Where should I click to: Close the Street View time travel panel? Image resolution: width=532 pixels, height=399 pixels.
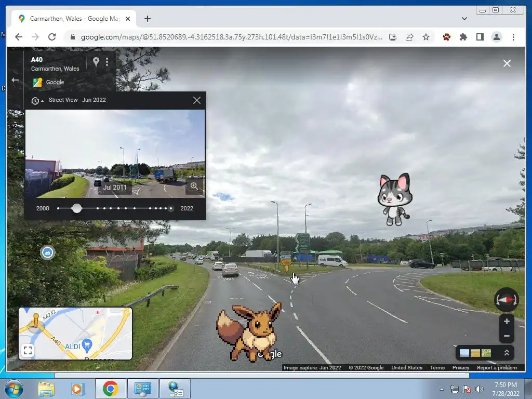197,100
